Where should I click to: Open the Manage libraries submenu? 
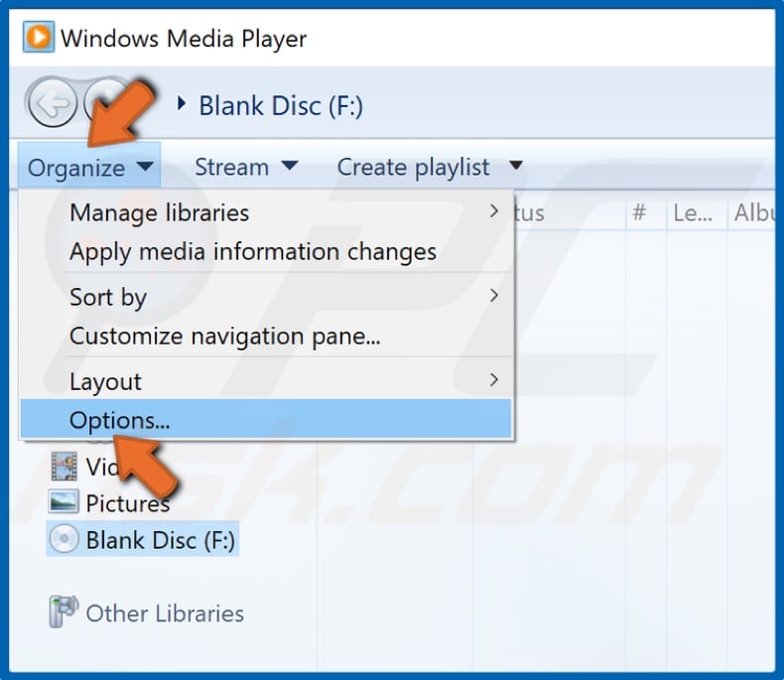(x=266, y=212)
